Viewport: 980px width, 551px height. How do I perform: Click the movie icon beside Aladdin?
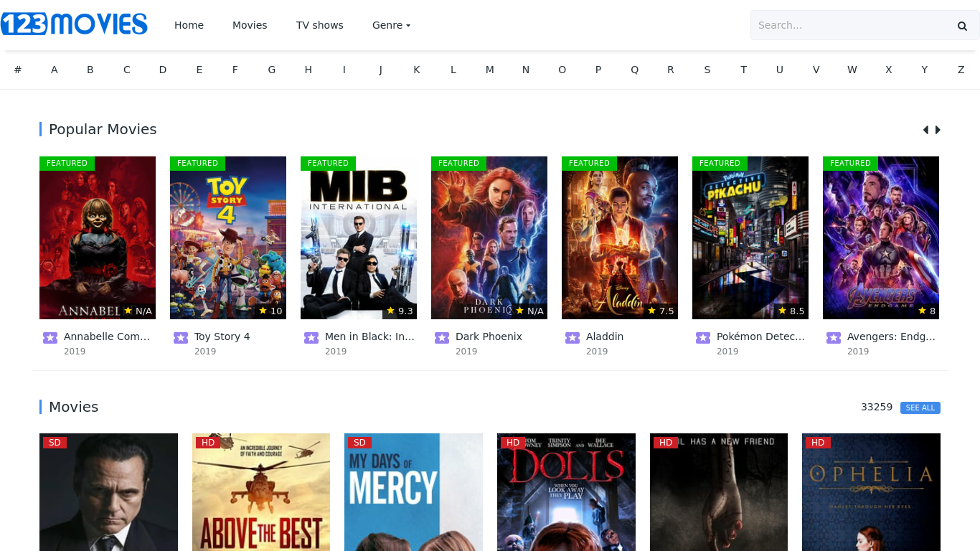coord(573,338)
